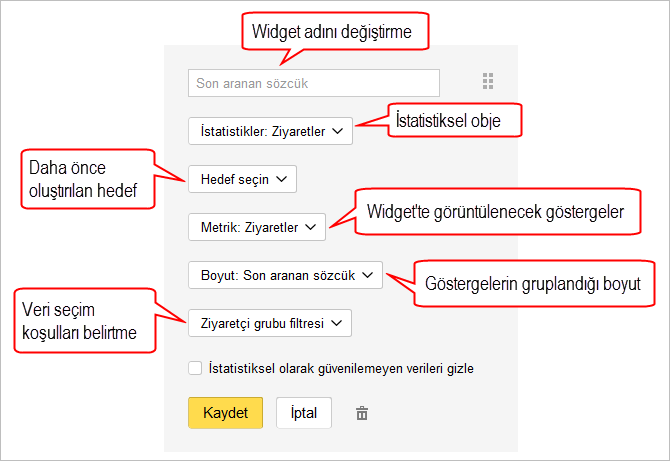Click the yellow Kaydet button
This screenshot has height=461, width=670.
pos(226,413)
